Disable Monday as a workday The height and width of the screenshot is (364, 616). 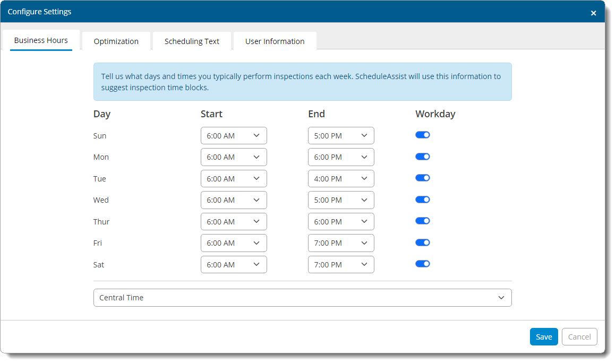[x=422, y=157]
